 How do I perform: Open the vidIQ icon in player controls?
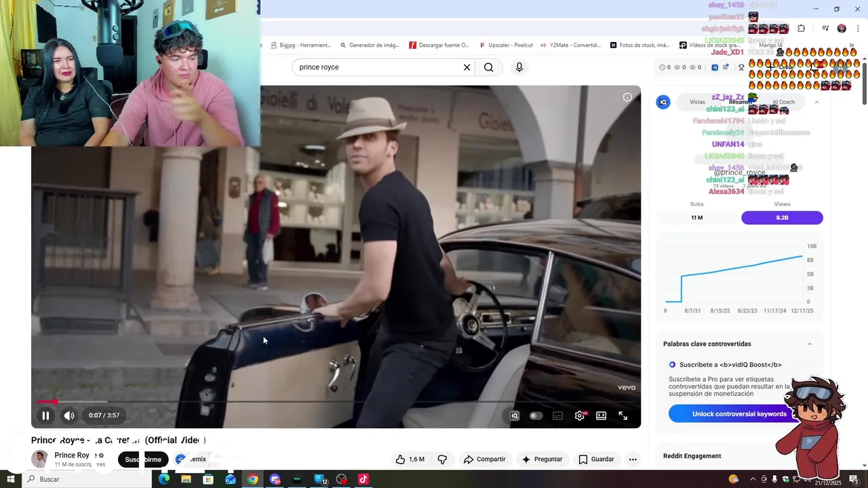click(515, 415)
